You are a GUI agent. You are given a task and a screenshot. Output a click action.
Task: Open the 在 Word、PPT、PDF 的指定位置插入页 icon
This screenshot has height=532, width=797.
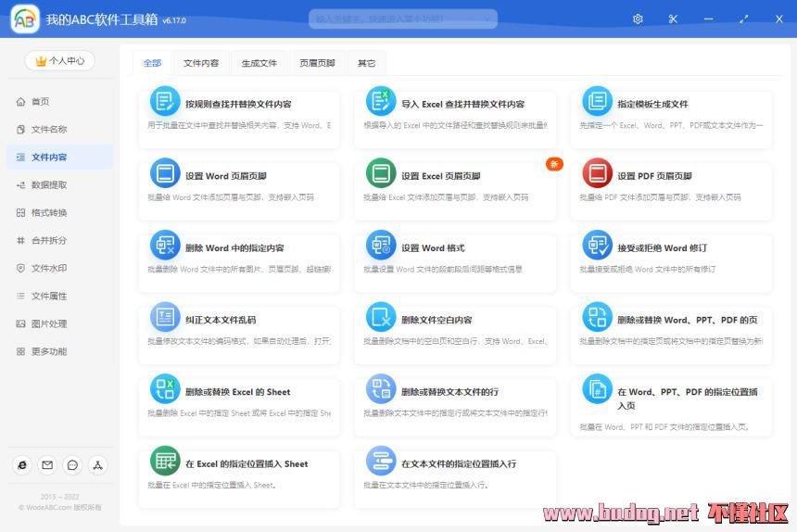[x=597, y=389]
